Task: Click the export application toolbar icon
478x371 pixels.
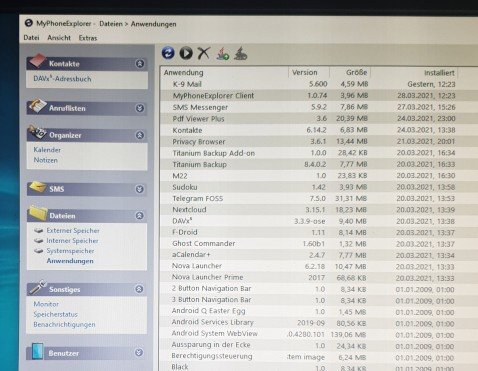Action: [x=241, y=53]
